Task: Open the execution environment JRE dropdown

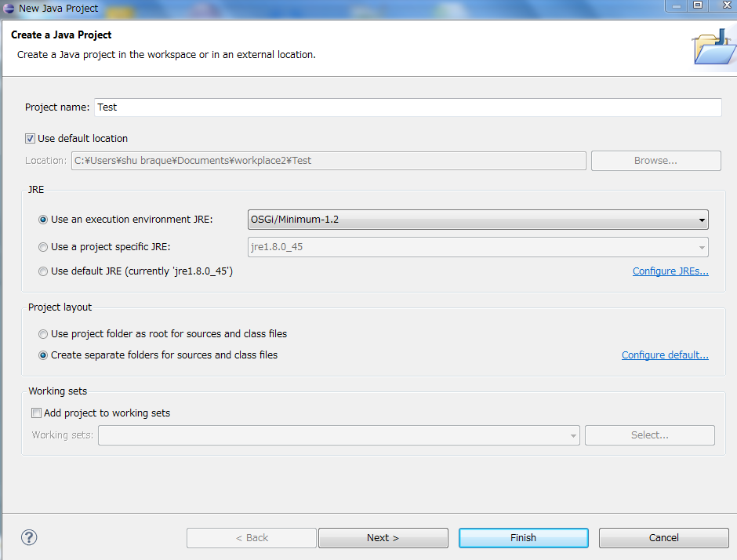Action: click(x=702, y=220)
